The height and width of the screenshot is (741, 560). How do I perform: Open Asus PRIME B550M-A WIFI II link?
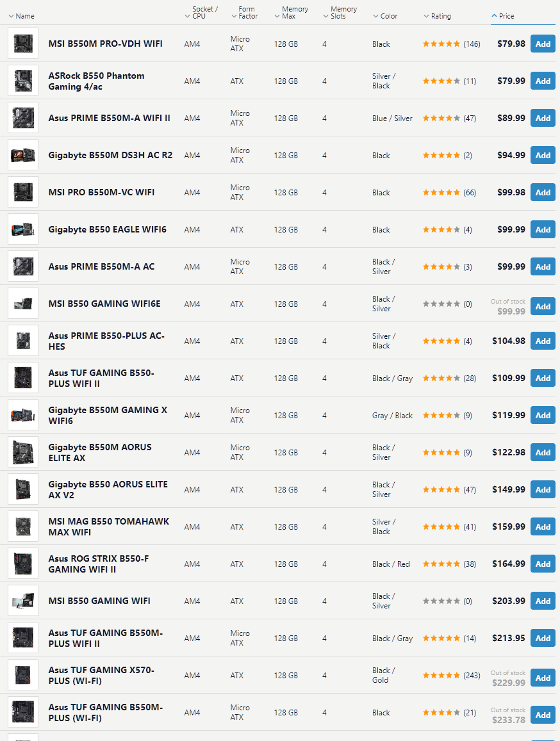(110, 118)
